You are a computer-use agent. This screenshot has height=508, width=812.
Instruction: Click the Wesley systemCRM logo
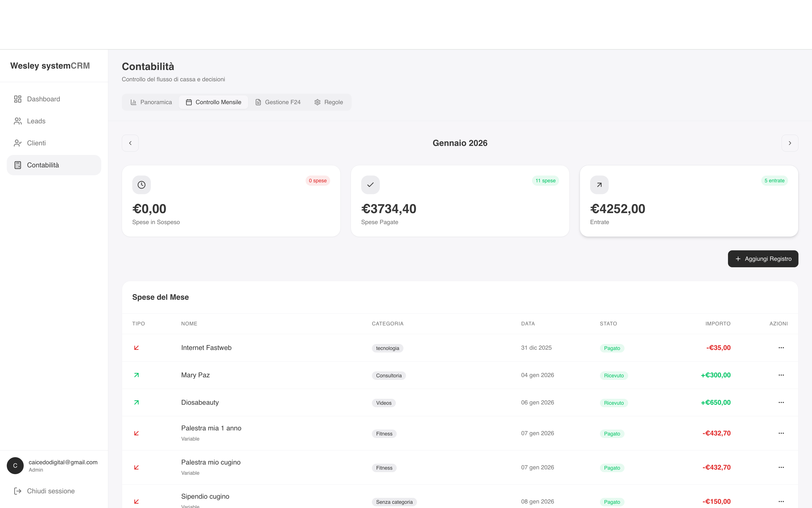(x=50, y=65)
